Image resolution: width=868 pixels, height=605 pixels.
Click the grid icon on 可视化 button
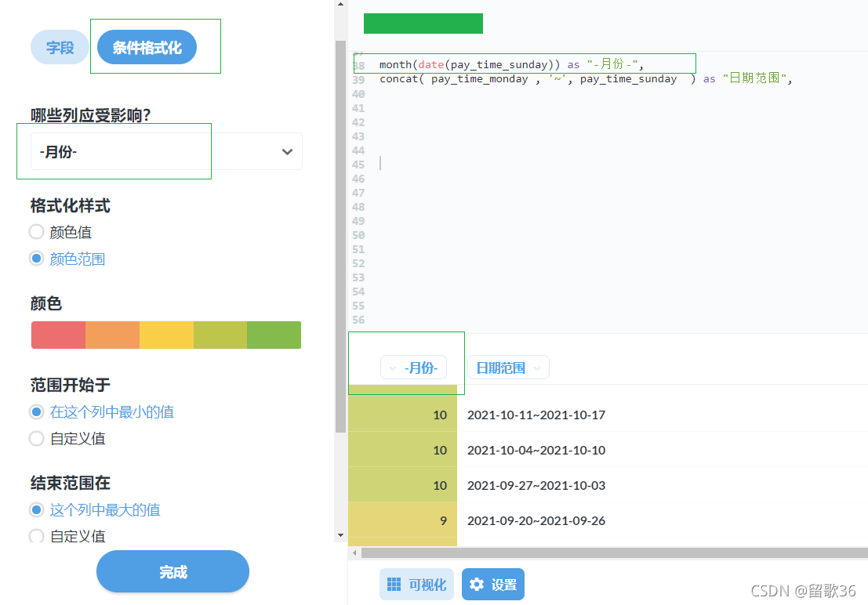click(x=394, y=585)
